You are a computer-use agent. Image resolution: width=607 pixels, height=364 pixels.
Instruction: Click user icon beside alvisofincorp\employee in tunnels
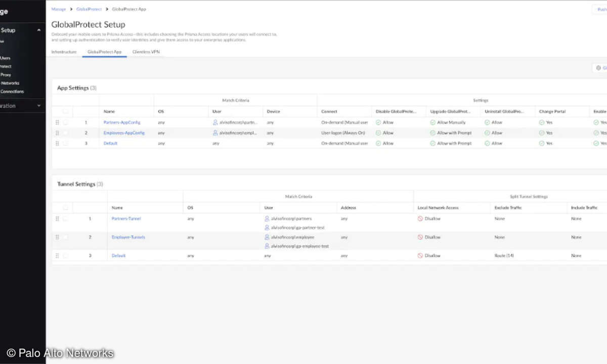[267, 237]
